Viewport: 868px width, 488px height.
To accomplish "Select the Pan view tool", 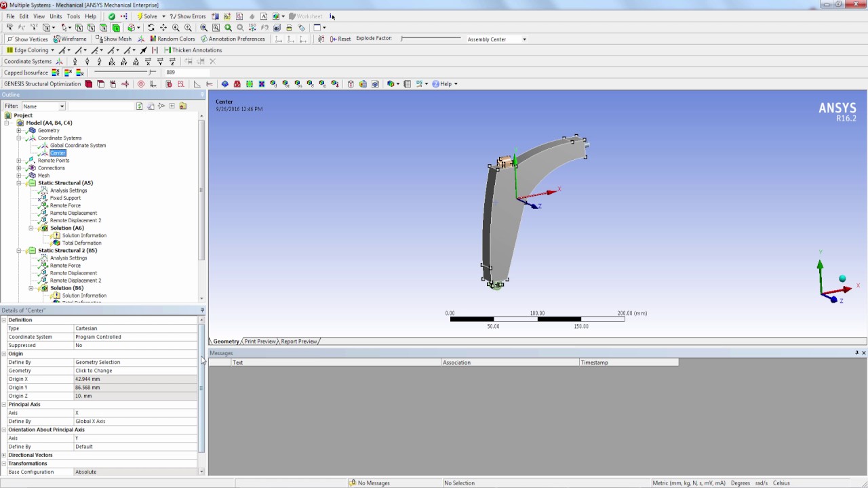I will pos(163,28).
